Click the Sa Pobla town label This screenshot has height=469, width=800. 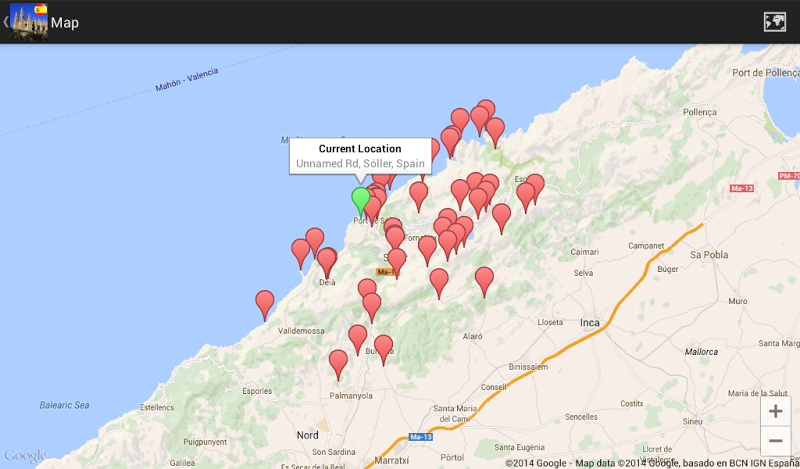click(x=709, y=255)
